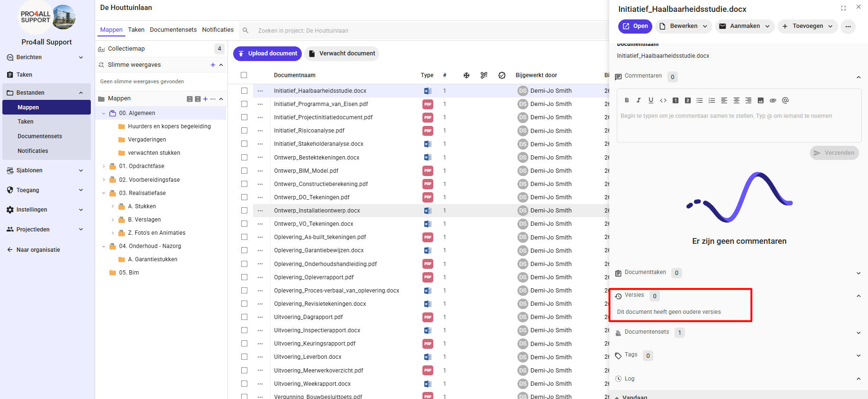Click the bold formatting icon in comment editor
Image resolution: width=868 pixels, height=399 pixels.
(627, 100)
